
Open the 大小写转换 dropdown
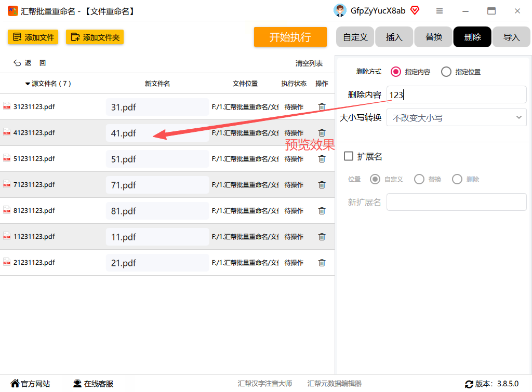point(456,118)
